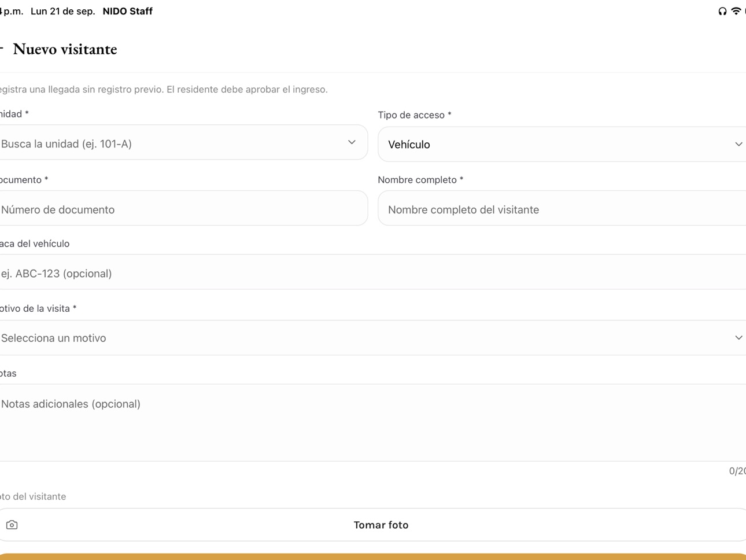Tap the Tomar foto button
The image size is (746, 560).
click(x=373, y=525)
